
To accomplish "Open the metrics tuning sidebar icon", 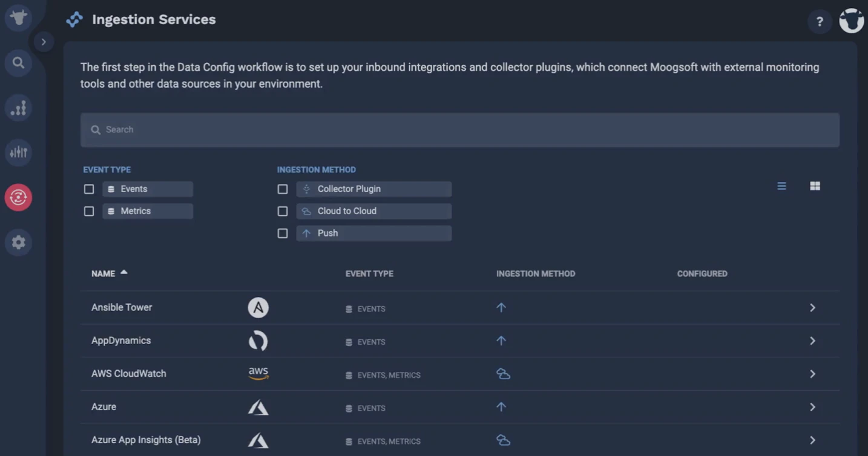I will point(18,152).
